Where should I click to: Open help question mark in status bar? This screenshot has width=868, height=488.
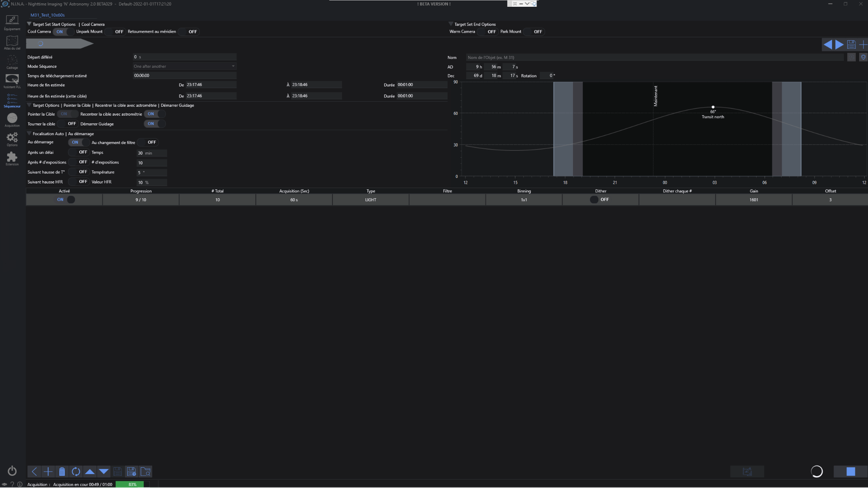click(x=12, y=484)
